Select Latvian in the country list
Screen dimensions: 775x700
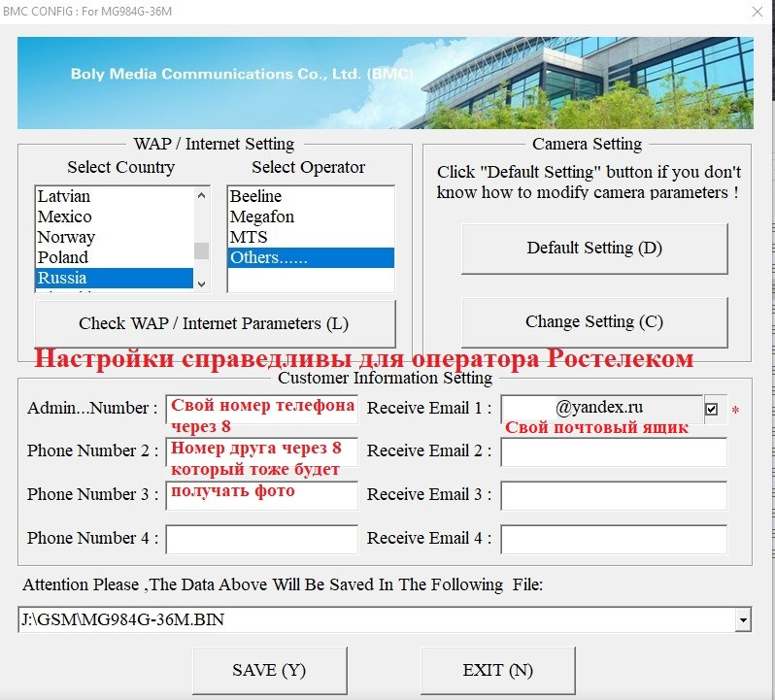click(x=115, y=196)
